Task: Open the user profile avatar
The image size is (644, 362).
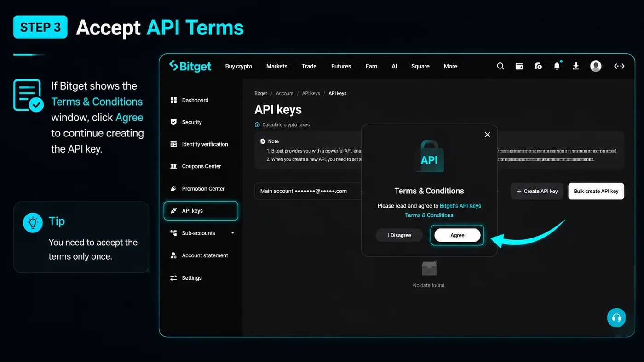Action: (x=596, y=66)
